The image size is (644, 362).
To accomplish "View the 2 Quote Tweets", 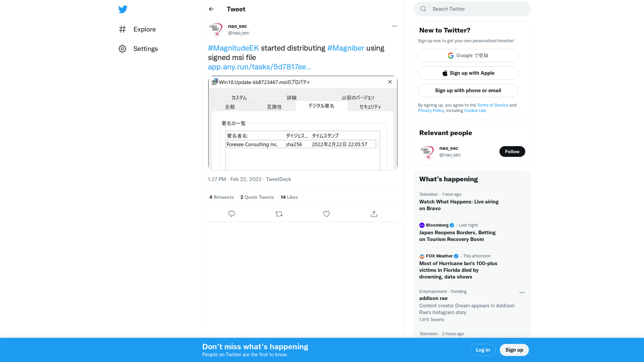I will pyautogui.click(x=257, y=197).
